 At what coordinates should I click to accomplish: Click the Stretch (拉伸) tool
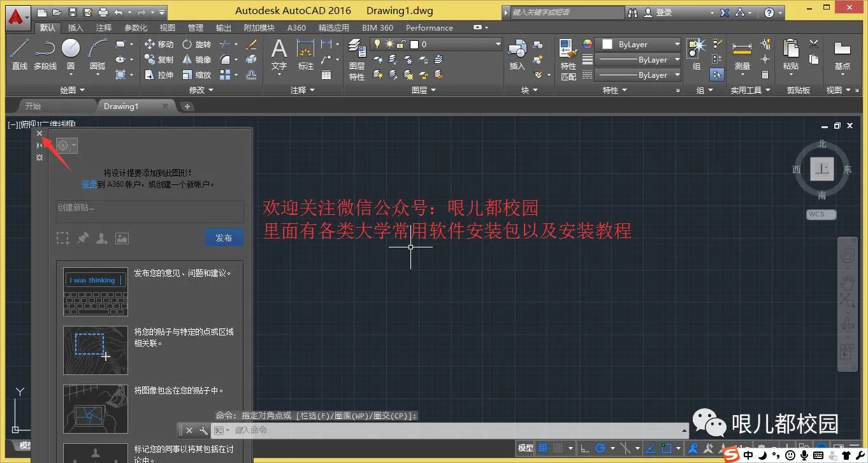[x=159, y=75]
